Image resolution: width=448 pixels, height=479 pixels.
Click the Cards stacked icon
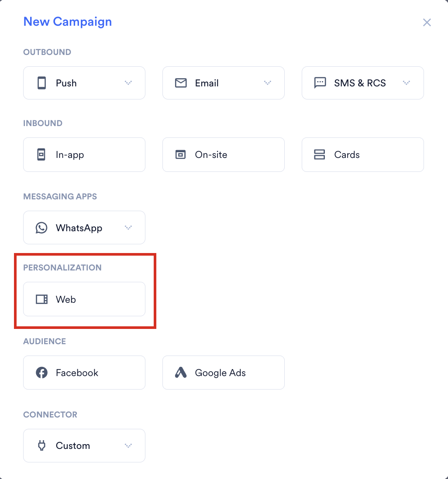coord(319,154)
